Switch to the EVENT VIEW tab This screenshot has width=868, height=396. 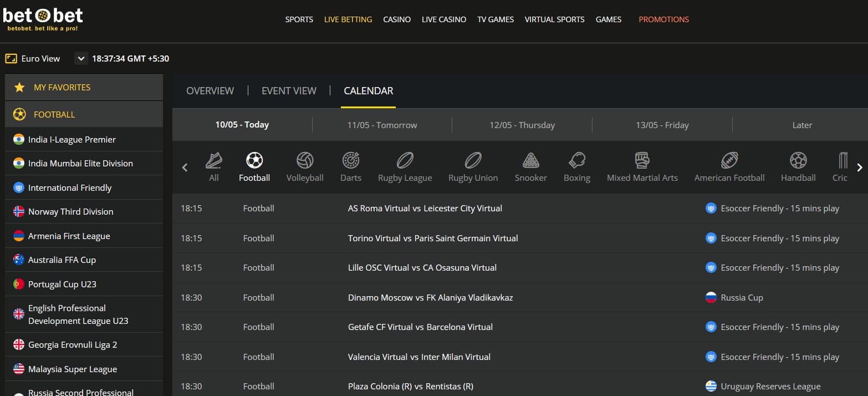coord(289,90)
